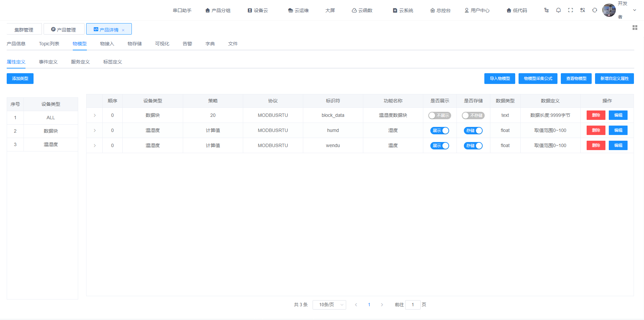Click the user avatar picture

(609, 10)
